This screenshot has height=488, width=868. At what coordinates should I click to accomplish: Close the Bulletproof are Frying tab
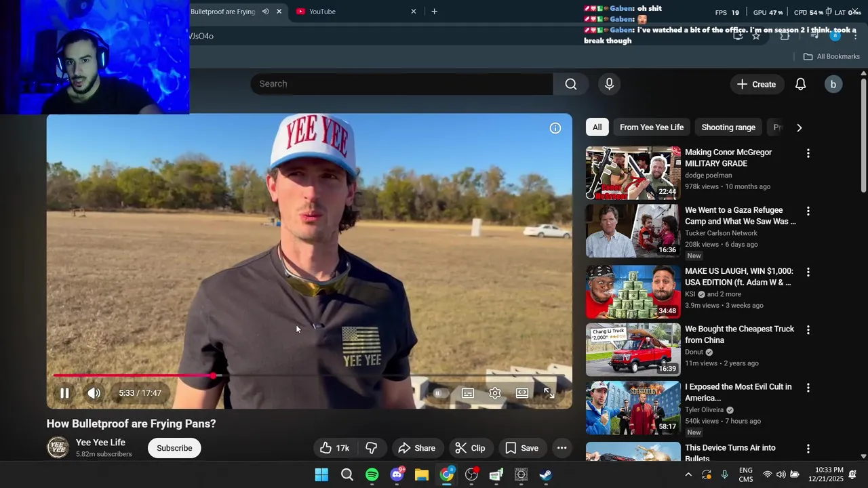click(x=279, y=12)
